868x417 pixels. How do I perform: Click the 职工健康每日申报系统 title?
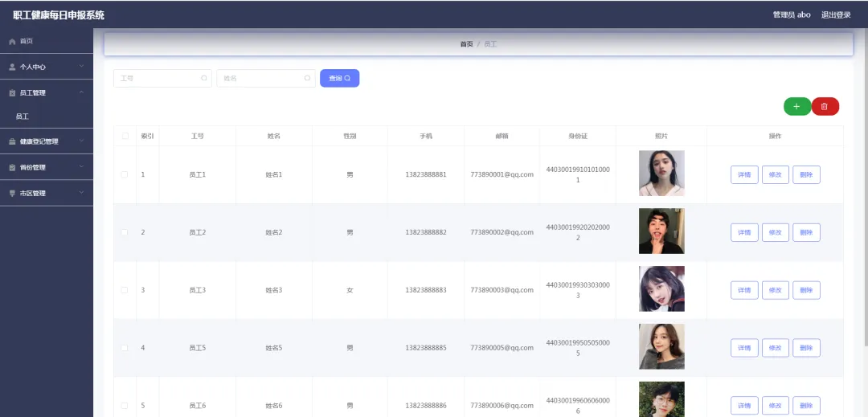59,15
